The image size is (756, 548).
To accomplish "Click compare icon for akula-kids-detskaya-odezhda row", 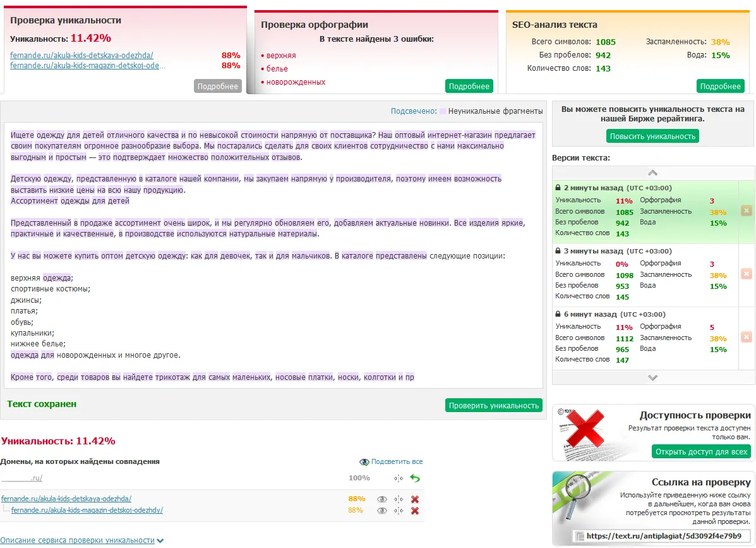I will click(399, 499).
